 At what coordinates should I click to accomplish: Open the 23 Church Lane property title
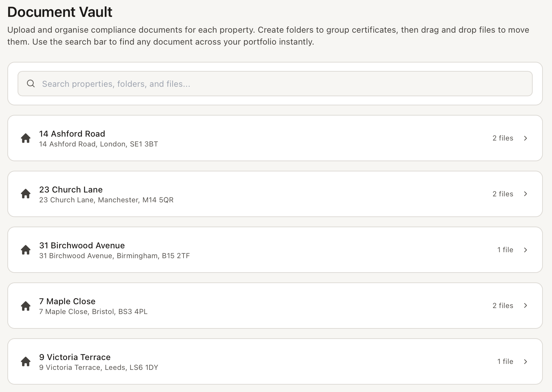[x=71, y=190]
